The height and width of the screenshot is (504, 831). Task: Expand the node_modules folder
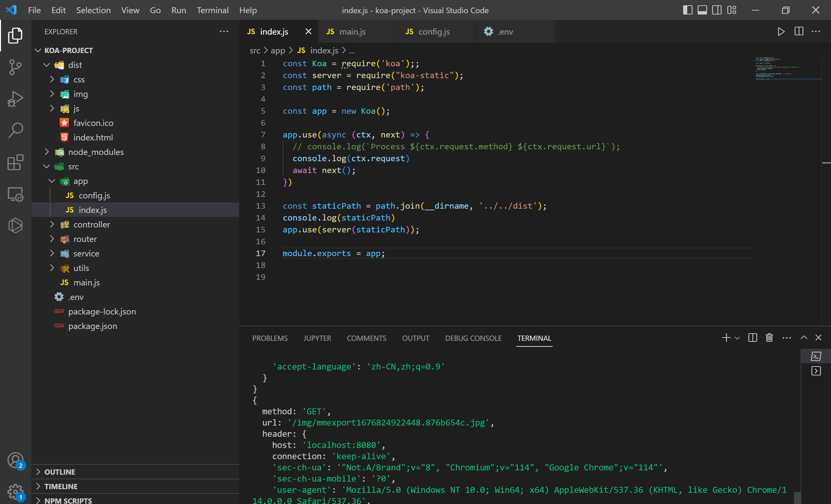pyautogui.click(x=47, y=152)
